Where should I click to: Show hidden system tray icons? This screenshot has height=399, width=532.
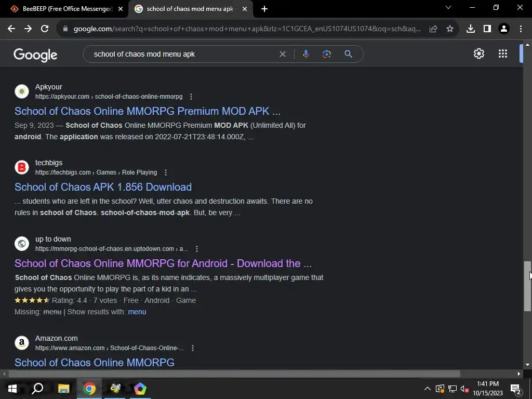click(428, 389)
